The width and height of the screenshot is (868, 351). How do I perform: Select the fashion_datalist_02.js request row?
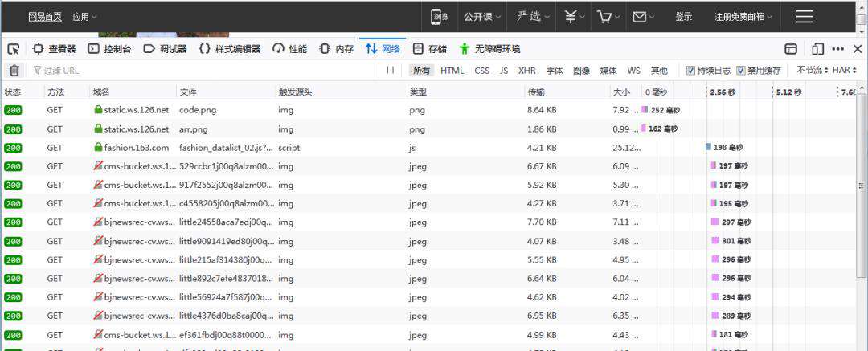pyautogui.click(x=429, y=148)
